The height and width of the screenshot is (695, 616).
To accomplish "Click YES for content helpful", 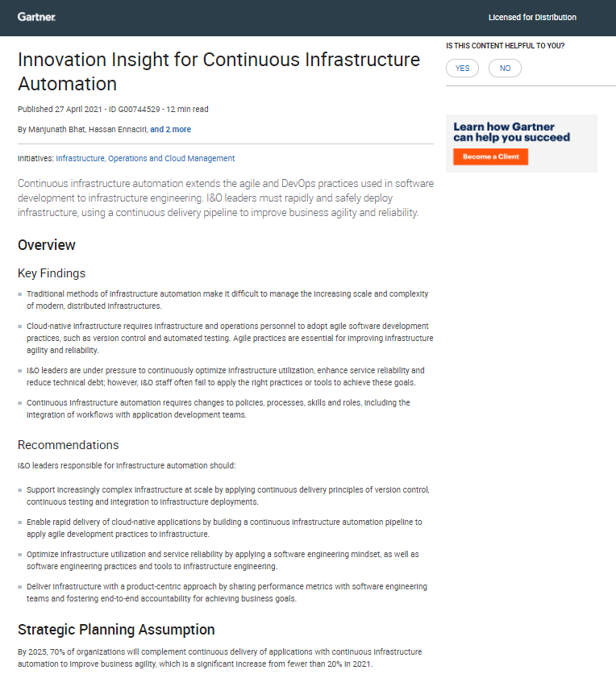I will 462,69.
